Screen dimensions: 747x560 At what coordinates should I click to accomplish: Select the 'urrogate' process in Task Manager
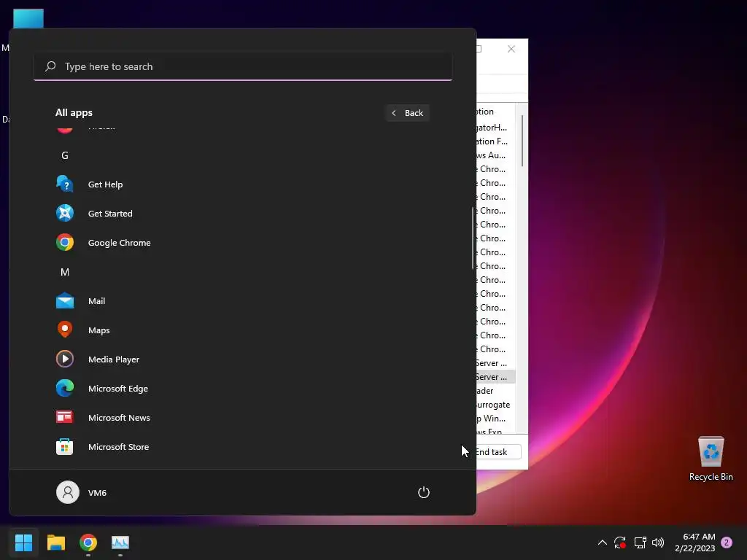click(x=495, y=404)
